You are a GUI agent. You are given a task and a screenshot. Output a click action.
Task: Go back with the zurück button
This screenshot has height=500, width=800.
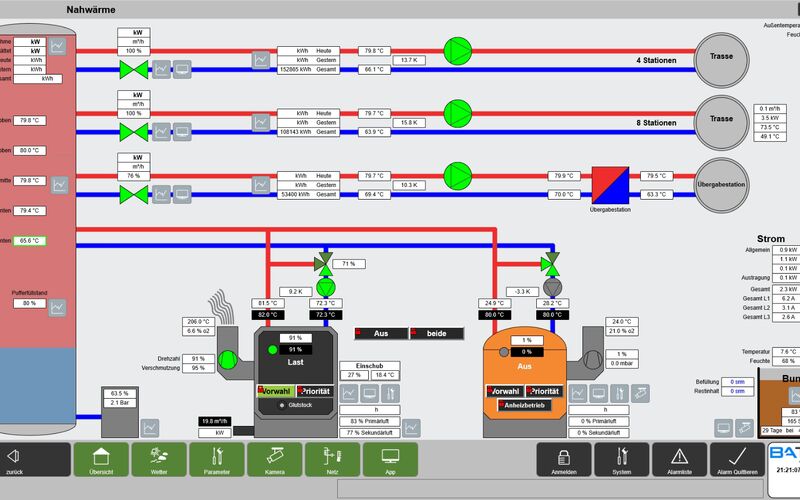(34, 460)
